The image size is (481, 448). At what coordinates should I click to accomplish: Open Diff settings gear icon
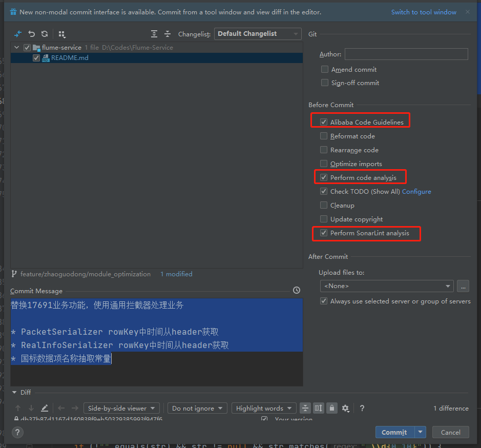345,408
